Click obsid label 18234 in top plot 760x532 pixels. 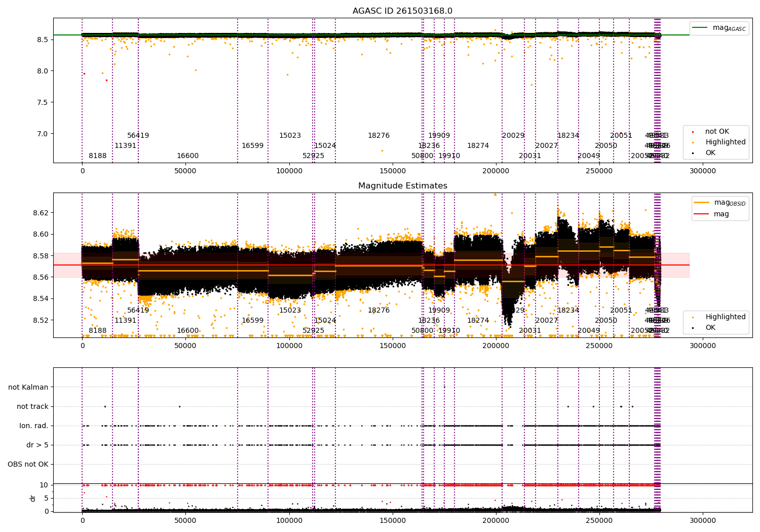(x=568, y=136)
